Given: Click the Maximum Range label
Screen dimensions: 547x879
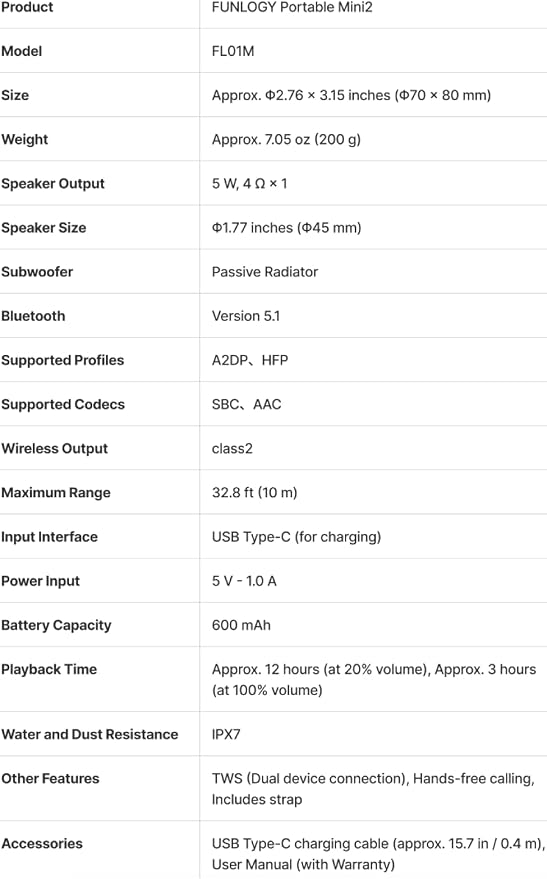Looking at the screenshot, I should [55, 493].
